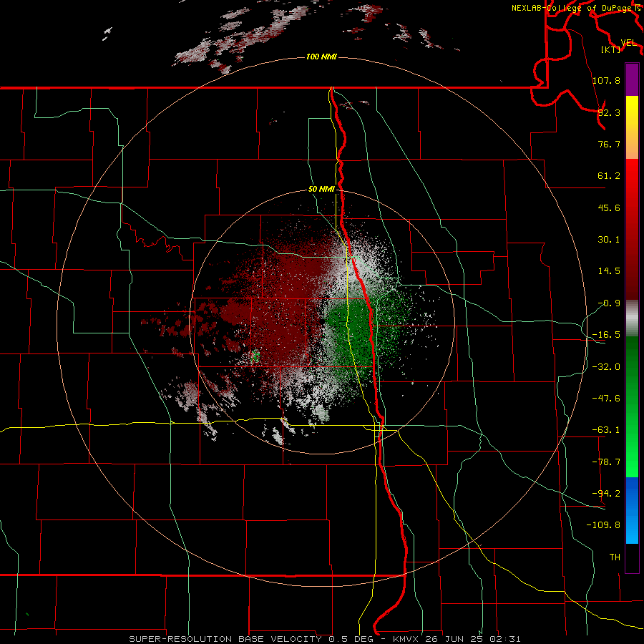Click the -16.5 velocity scale value

coord(606,335)
